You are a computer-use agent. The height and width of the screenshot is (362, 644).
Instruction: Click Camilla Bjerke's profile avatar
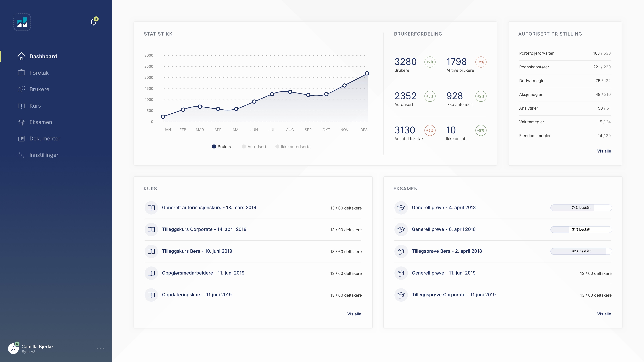tap(13, 349)
